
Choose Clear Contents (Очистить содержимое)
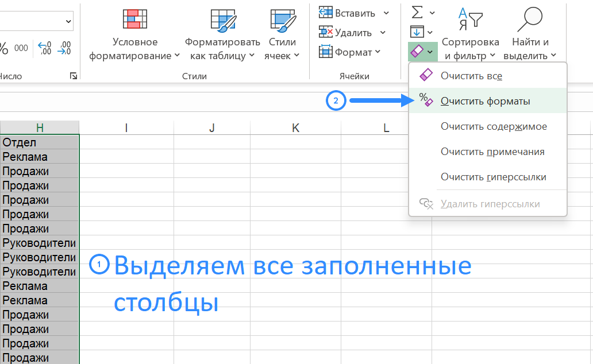[493, 126]
